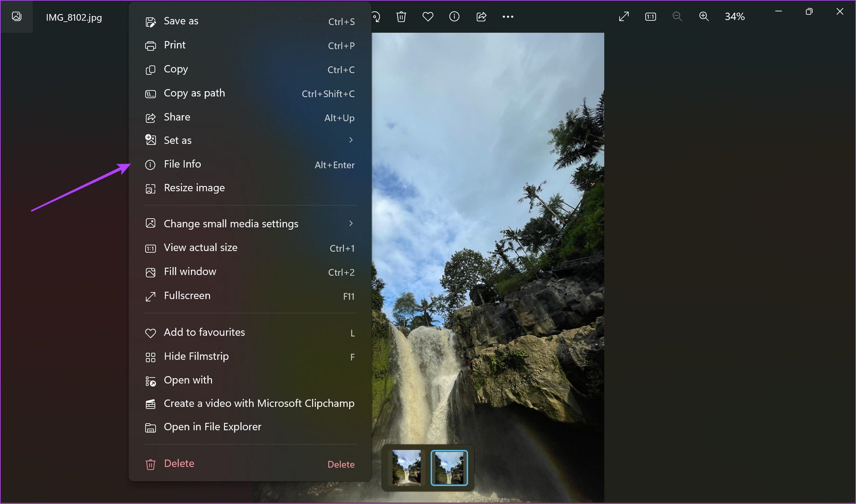856x504 pixels.
Task: Open the three-dots See more menu
Action: click(508, 17)
